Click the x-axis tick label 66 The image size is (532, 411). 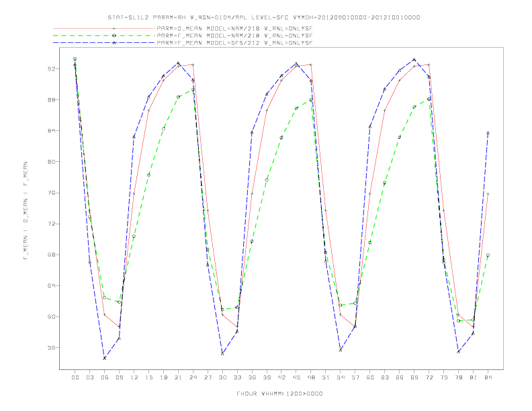coord(400,377)
